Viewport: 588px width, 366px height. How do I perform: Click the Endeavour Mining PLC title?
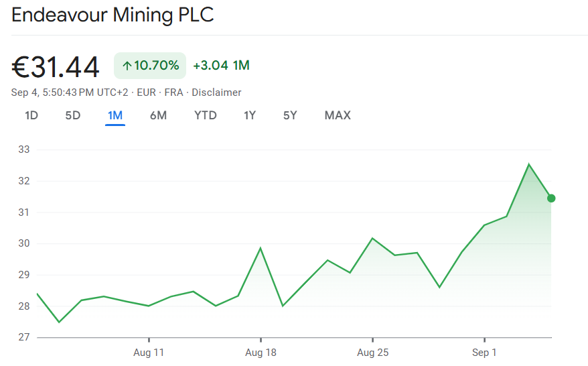point(113,15)
